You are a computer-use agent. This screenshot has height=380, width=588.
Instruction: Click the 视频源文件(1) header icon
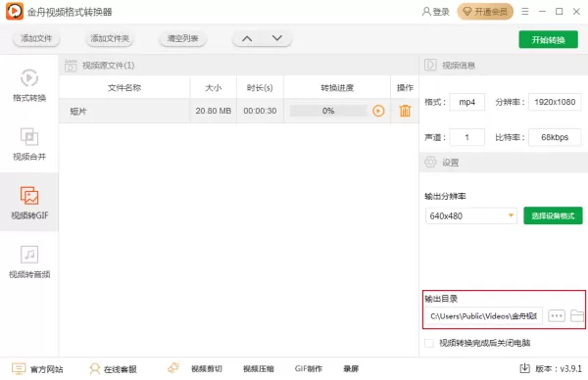click(71, 66)
